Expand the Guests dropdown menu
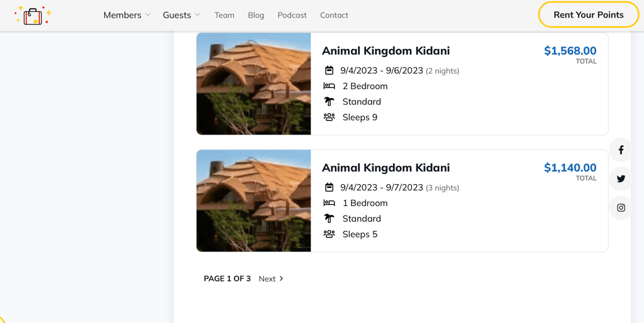Viewport: 644px width, 323px height. pyautogui.click(x=181, y=15)
